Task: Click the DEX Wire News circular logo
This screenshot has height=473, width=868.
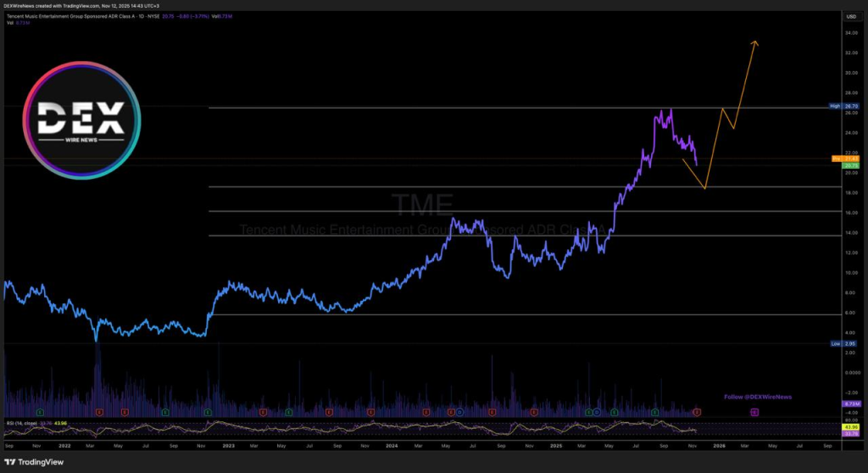Action: 81,120
